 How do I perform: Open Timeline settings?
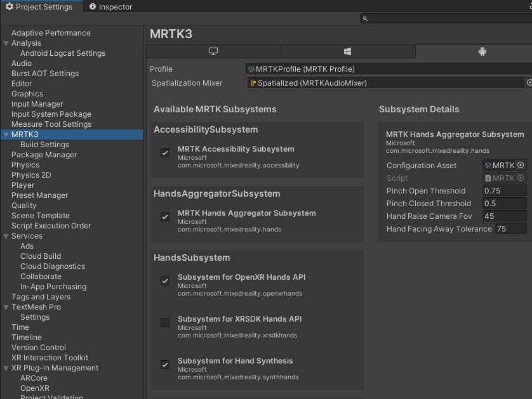point(27,338)
